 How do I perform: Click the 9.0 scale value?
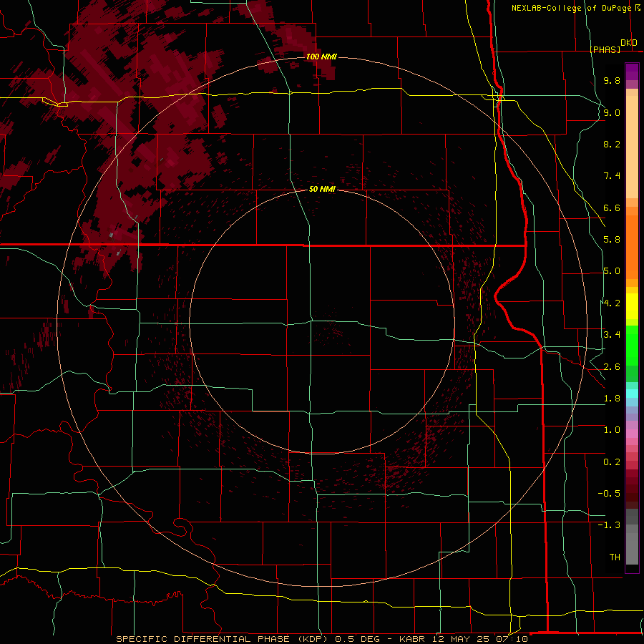pyautogui.click(x=612, y=112)
